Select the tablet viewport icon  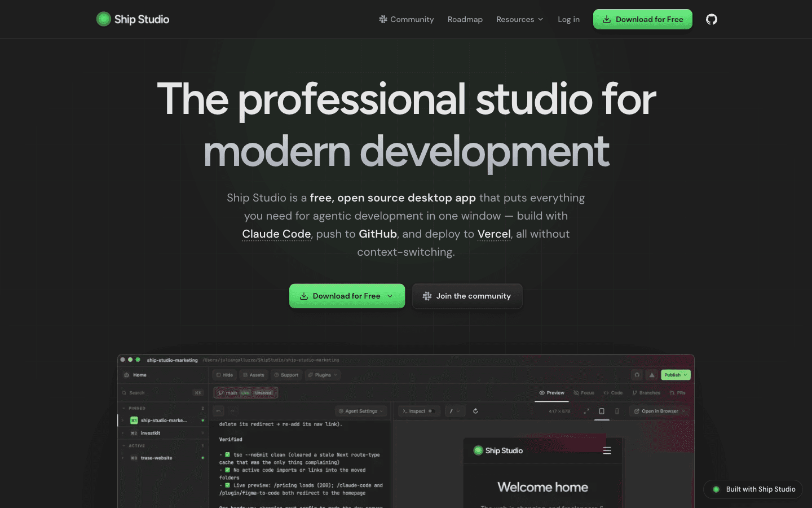[x=602, y=411]
